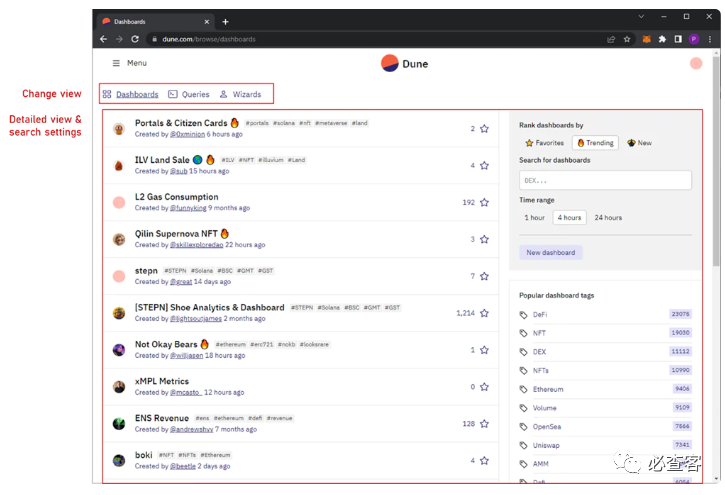Favorite the ENS Revenue dashboard

(x=484, y=424)
